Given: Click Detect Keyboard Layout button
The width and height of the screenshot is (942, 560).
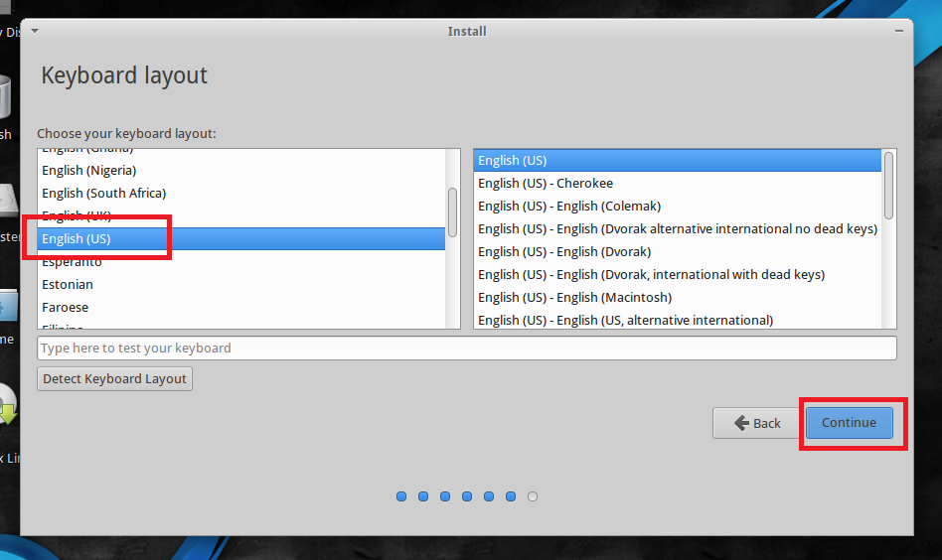Looking at the screenshot, I should tap(114, 378).
